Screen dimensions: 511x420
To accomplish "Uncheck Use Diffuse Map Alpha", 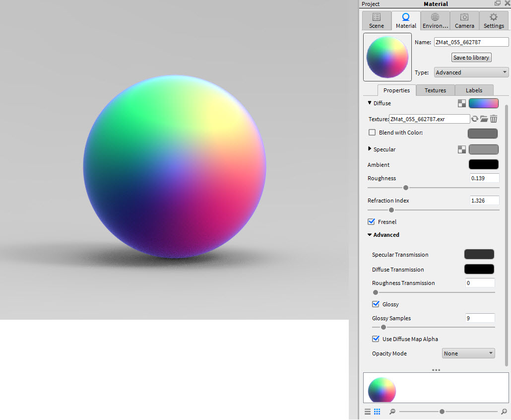I will click(376, 339).
